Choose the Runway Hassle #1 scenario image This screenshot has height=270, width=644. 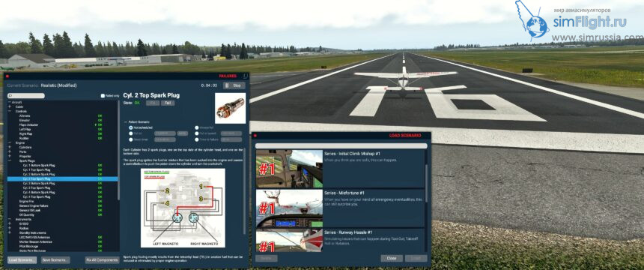289,240
